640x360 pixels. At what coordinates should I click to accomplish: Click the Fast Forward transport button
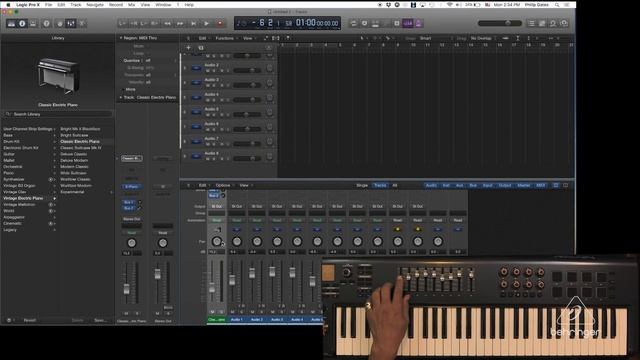coord(180,24)
